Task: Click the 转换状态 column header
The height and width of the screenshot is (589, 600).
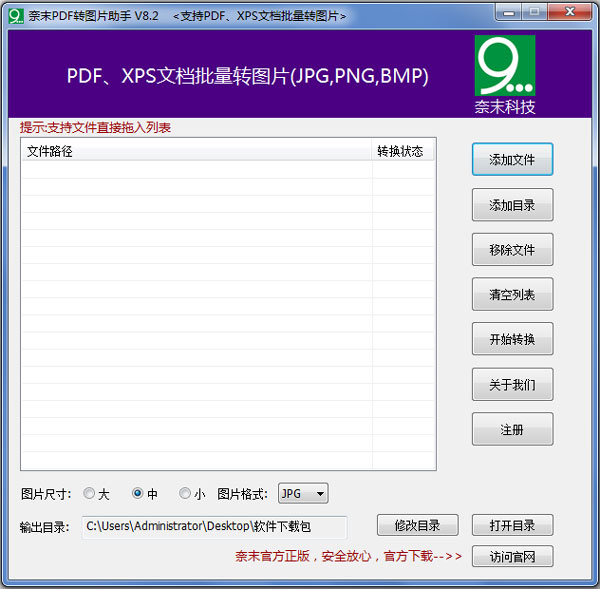Action: tap(402, 151)
